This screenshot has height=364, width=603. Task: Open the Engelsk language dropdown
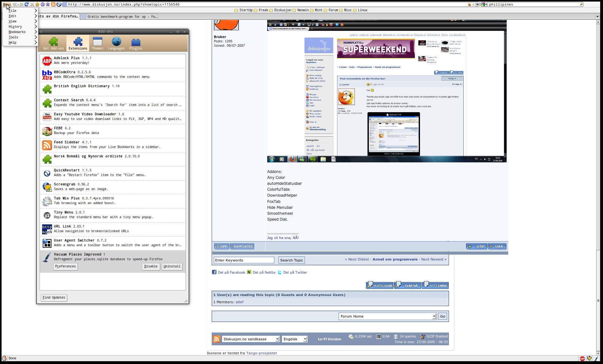coord(295,339)
